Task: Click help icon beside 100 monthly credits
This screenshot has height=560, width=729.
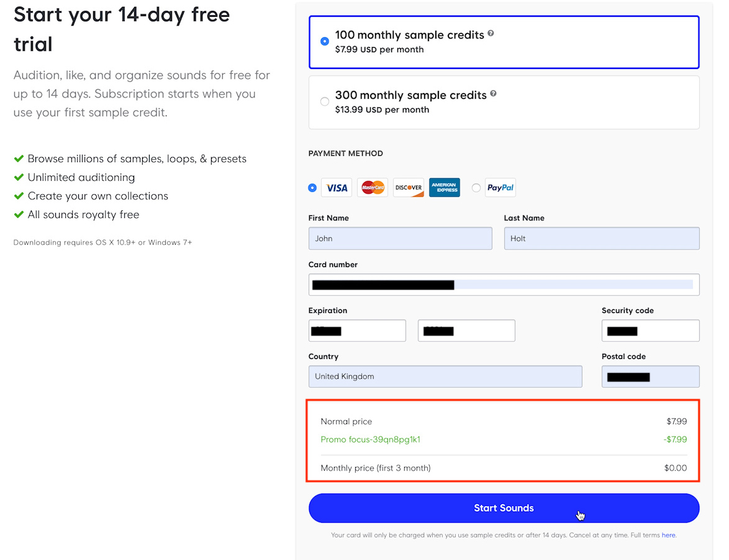Action: 491,34
